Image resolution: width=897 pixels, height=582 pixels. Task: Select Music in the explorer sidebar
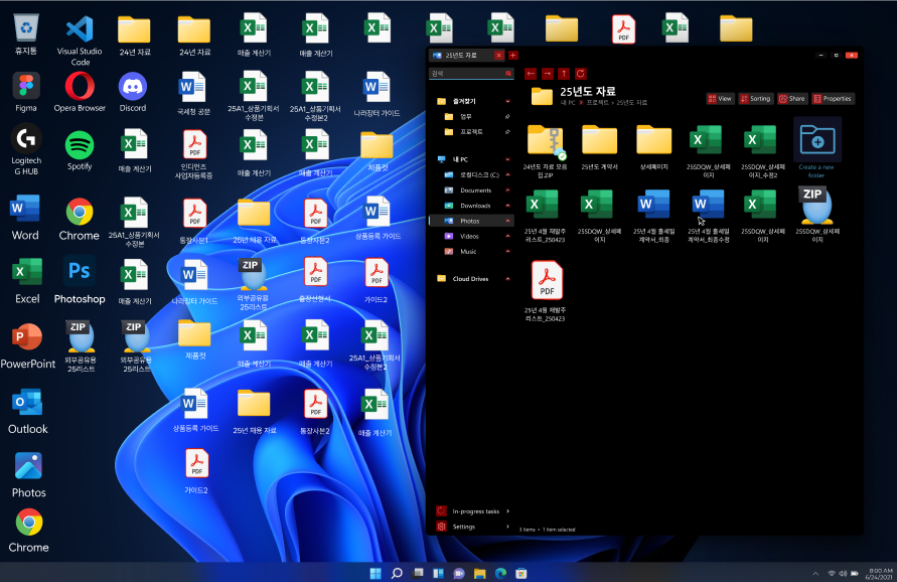(x=468, y=251)
